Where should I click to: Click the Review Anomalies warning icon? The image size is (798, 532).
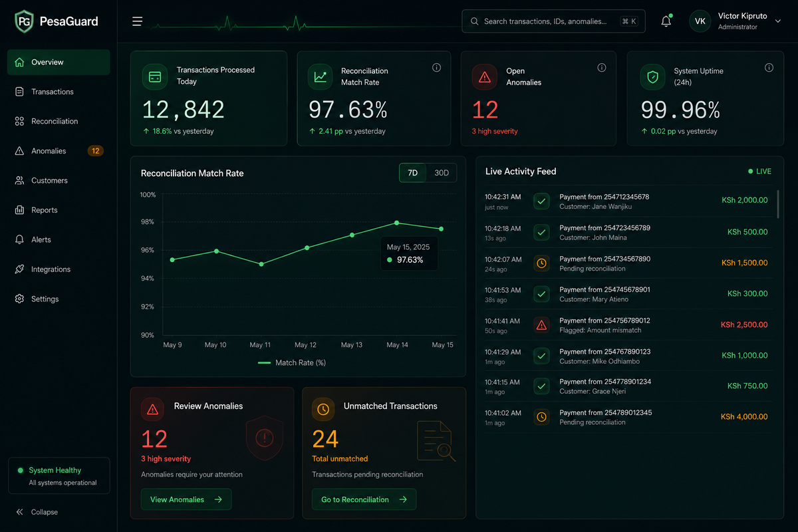pos(152,409)
